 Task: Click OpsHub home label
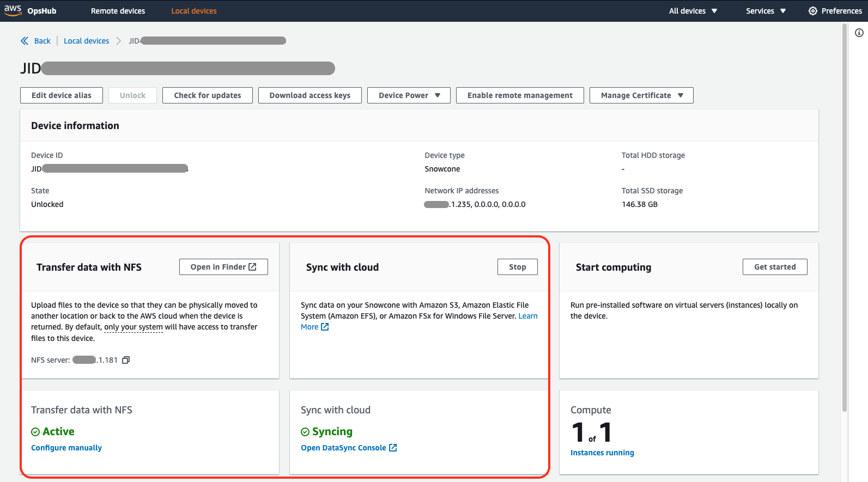pos(42,11)
